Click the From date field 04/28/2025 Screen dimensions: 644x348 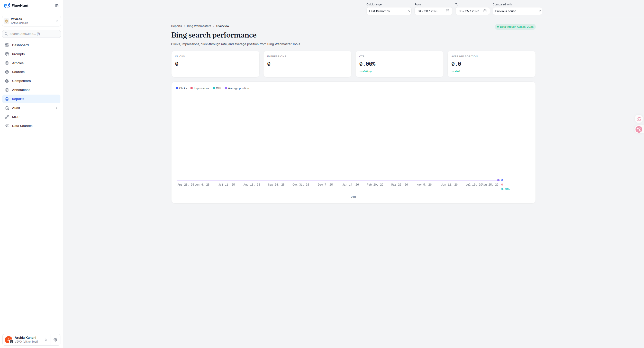click(x=433, y=11)
